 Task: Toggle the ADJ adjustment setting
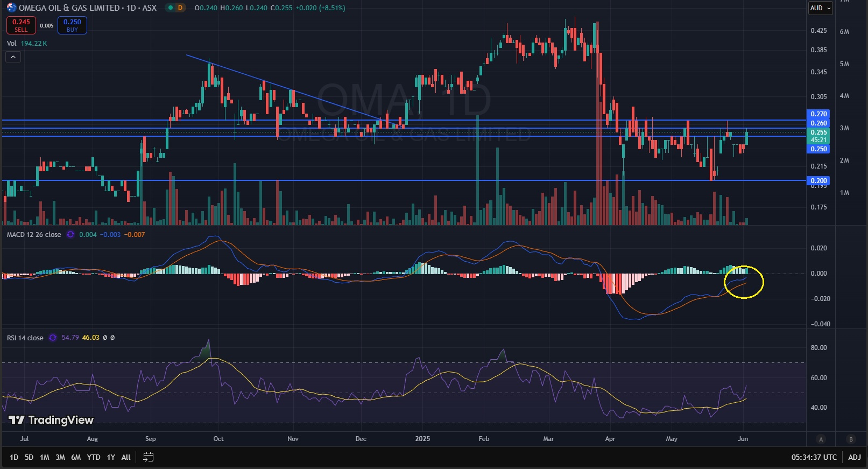coord(855,457)
